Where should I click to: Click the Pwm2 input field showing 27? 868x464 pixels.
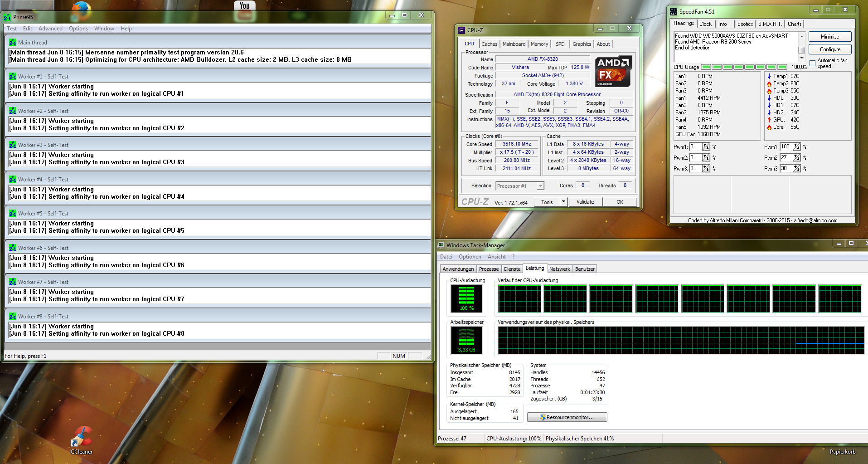(x=786, y=158)
